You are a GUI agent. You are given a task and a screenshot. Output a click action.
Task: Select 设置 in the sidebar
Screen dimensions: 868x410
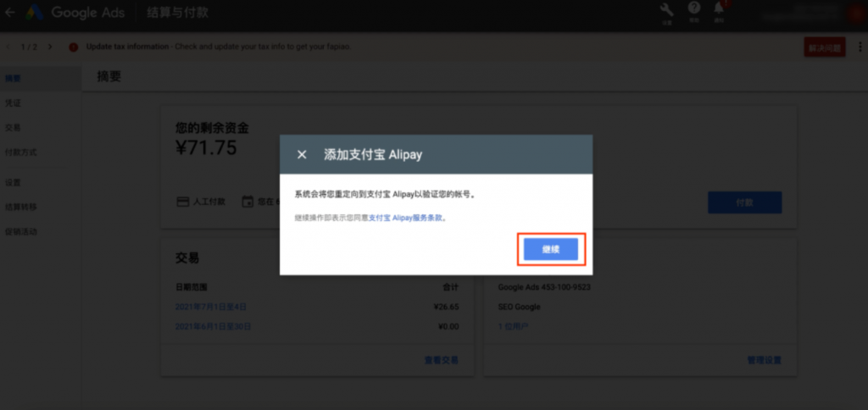pyautogui.click(x=13, y=183)
